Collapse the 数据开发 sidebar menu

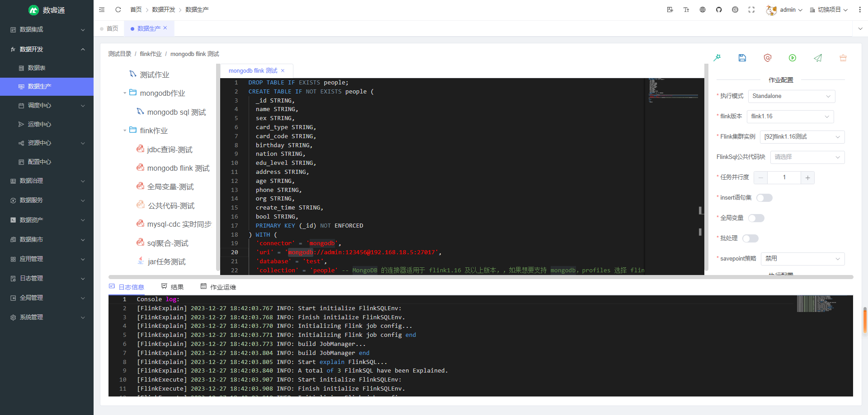pyautogui.click(x=47, y=49)
